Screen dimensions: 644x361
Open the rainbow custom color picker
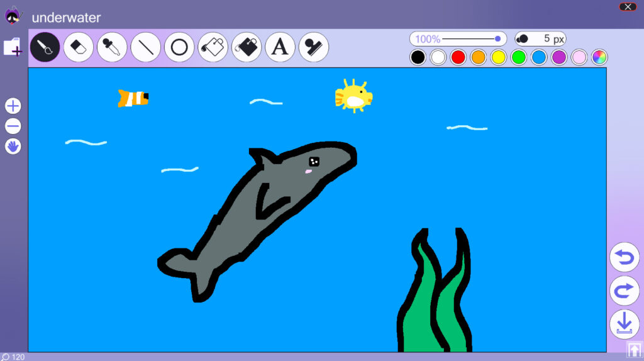[599, 57]
